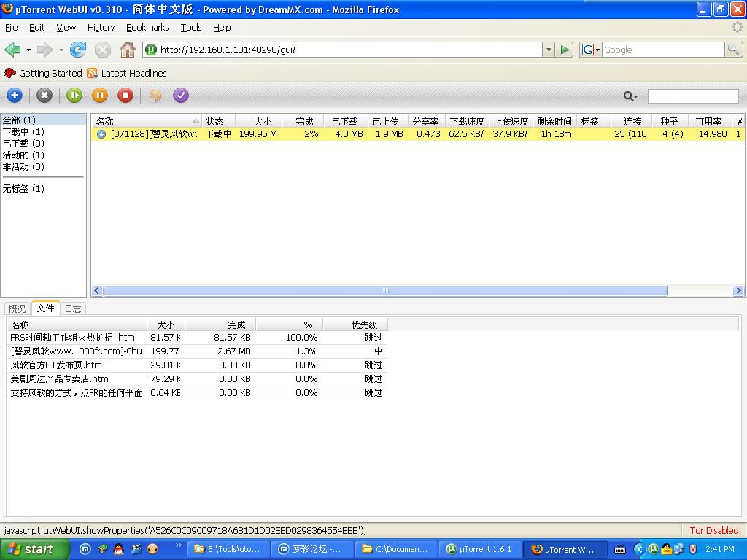
Task: Click the QQ penguin in Quick Launch
Action: coord(119,549)
